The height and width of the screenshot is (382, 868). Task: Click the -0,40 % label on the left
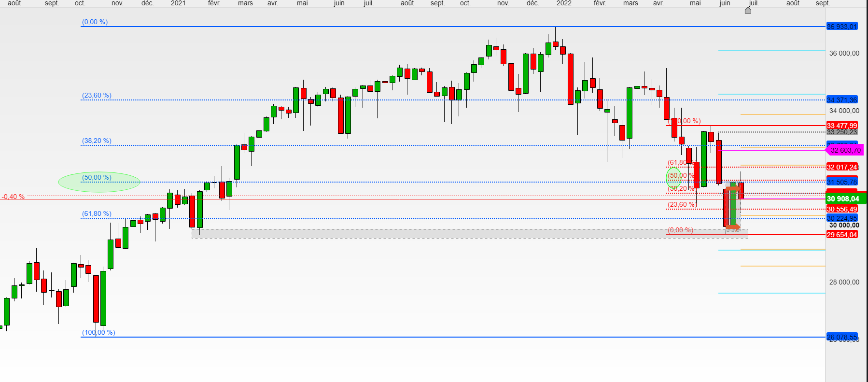click(13, 197)
